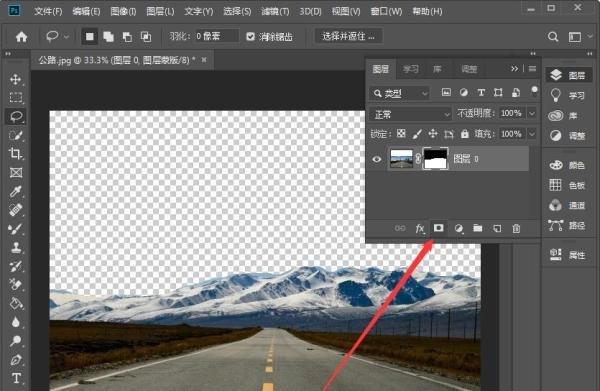Click the 选择并遮住 button
The image size is (600, 391).
pos(348,36)
